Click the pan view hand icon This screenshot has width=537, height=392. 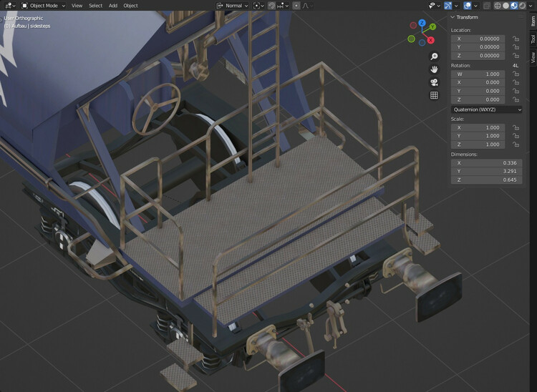coord(434,69)
